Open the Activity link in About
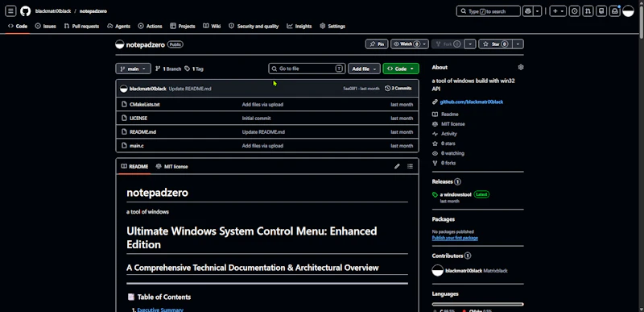 point(449,134)
